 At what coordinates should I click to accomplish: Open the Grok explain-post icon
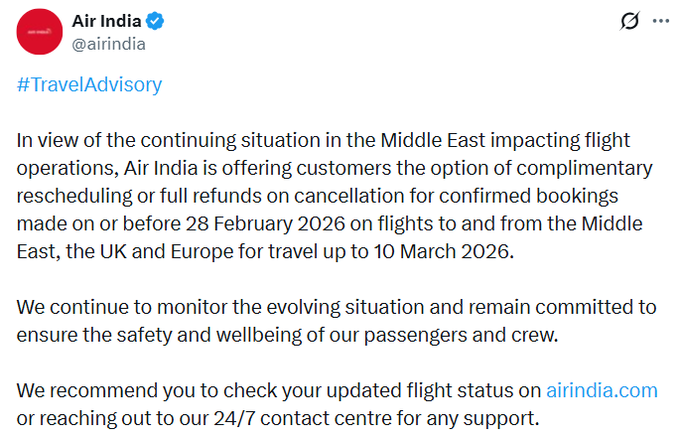tap(630, 21)
